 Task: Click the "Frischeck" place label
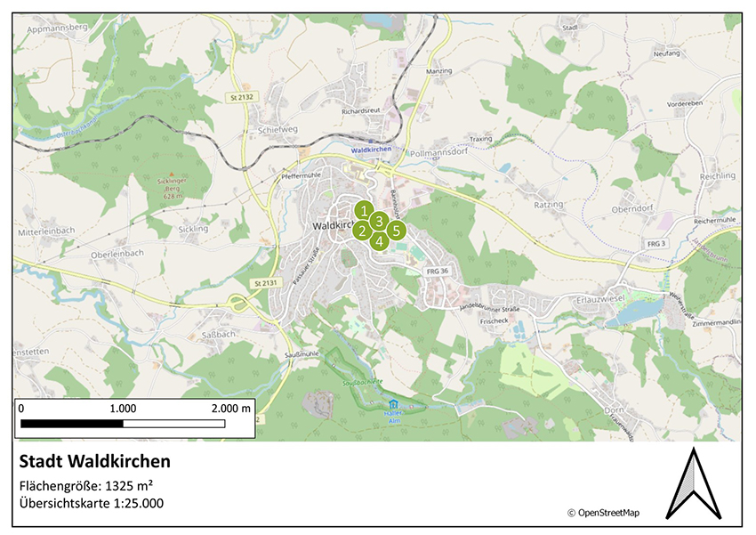tap(495, 320)
